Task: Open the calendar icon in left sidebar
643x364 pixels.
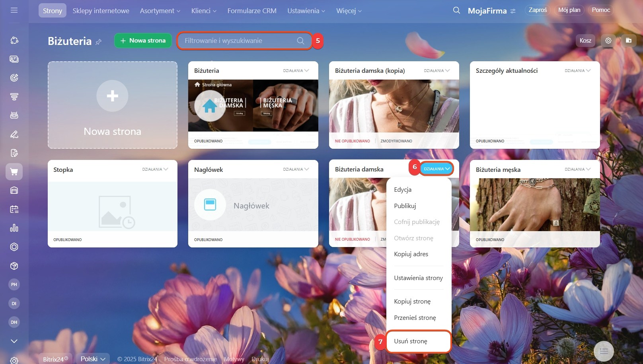Action: pos(14,209)
